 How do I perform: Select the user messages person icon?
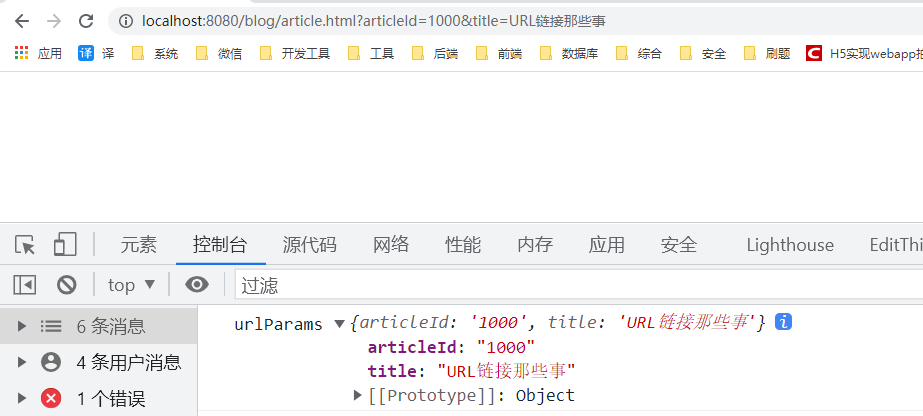pos(51,362)
